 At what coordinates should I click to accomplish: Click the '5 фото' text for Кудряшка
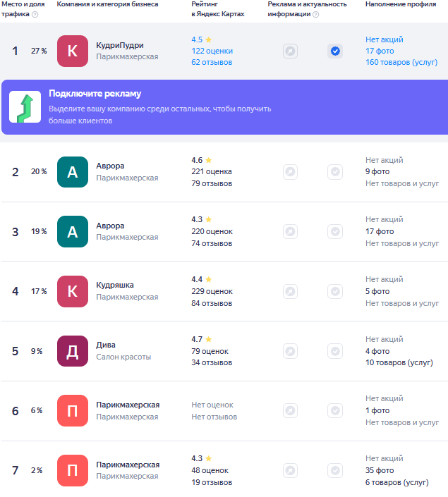click(x=377, y=291)
